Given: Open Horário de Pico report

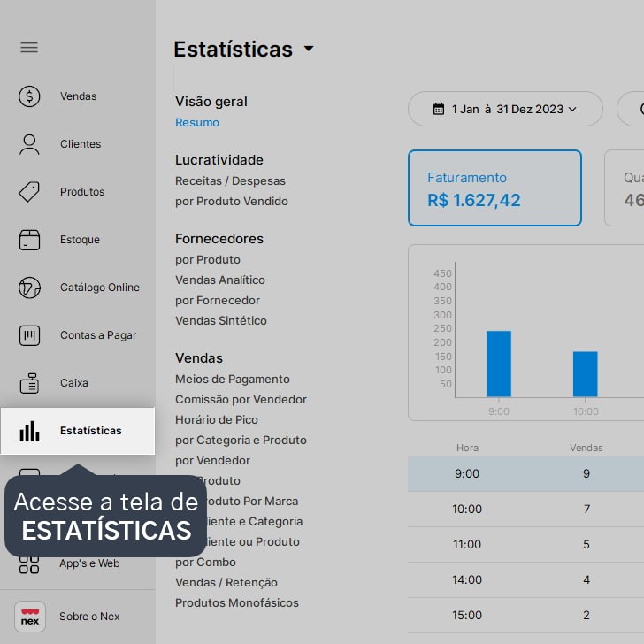Looking at the screenshot, I should pos(217,420).
